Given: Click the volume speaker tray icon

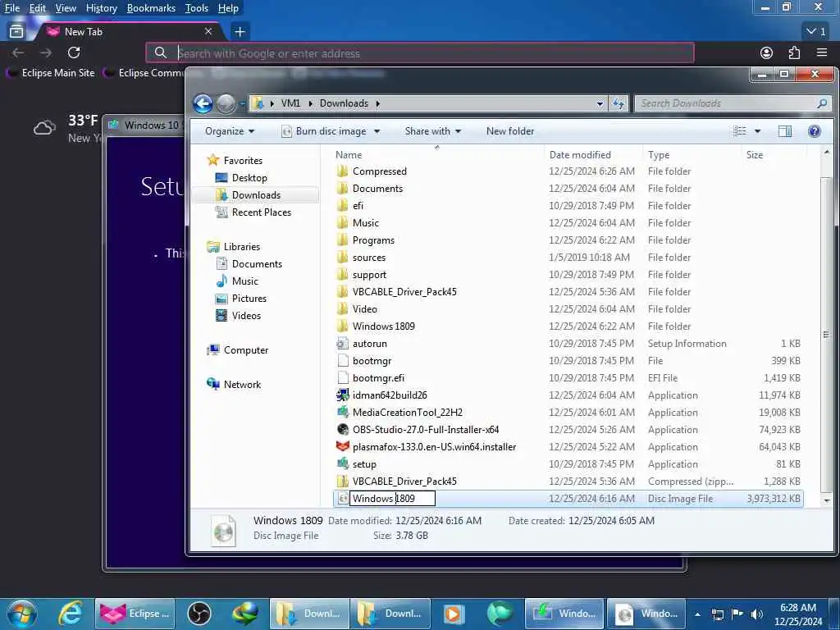Looking at the screenshot, I should [x=757, y=614].
